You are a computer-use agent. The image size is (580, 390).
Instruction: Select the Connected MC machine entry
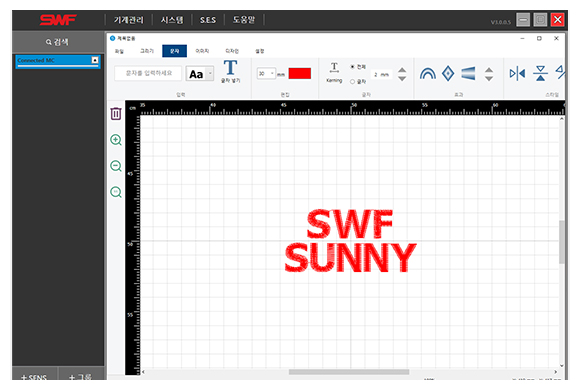(58, 61)
